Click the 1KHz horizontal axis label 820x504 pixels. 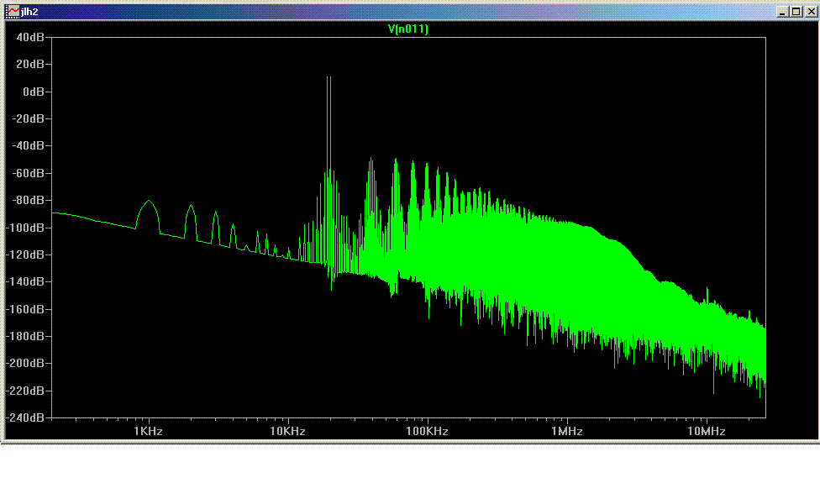(148, 431)
